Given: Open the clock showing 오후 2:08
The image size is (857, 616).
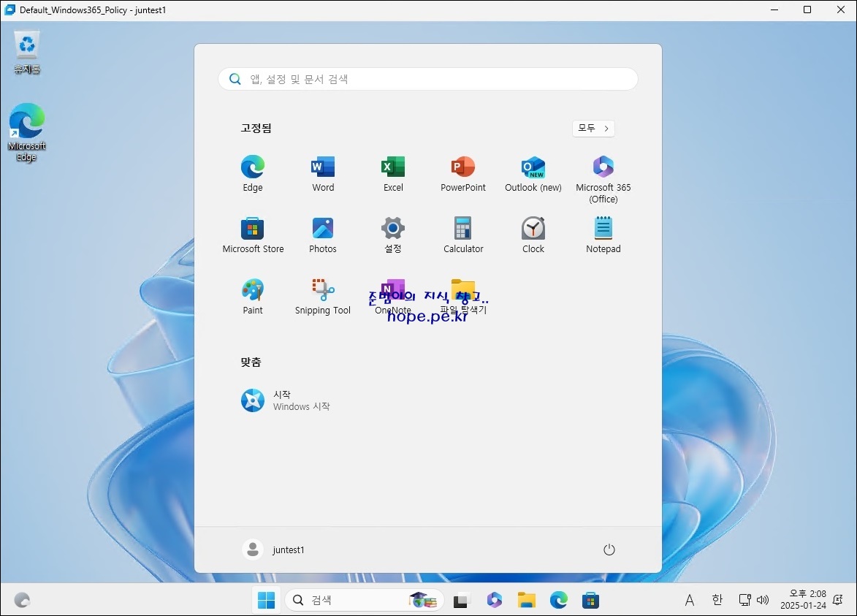Looking at the screenshot, I should 804,600.
